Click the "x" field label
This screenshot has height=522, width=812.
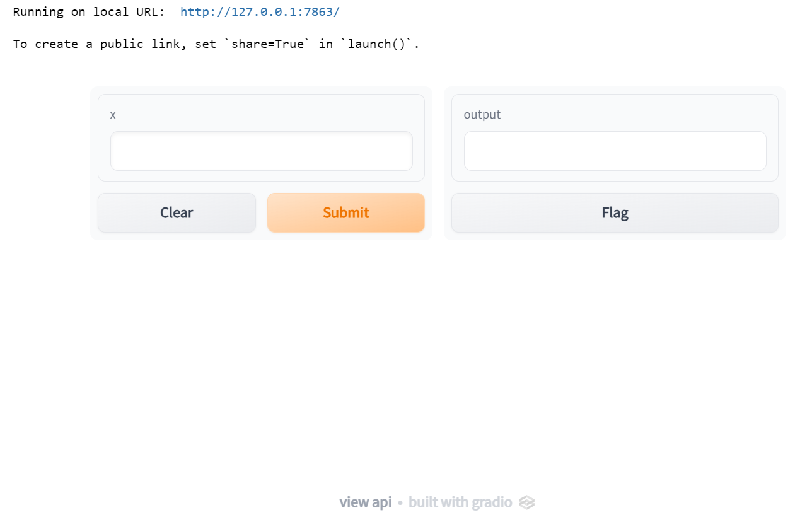click(x=113, y=114)
